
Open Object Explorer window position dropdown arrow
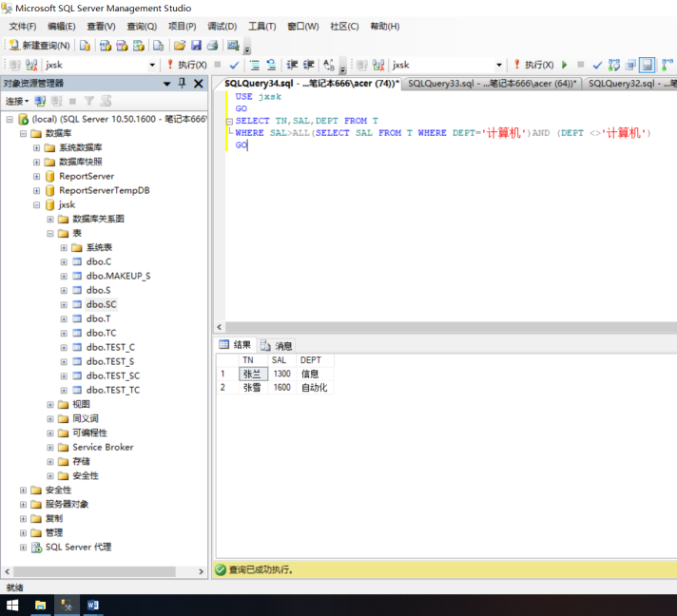[x=167, y=84]
